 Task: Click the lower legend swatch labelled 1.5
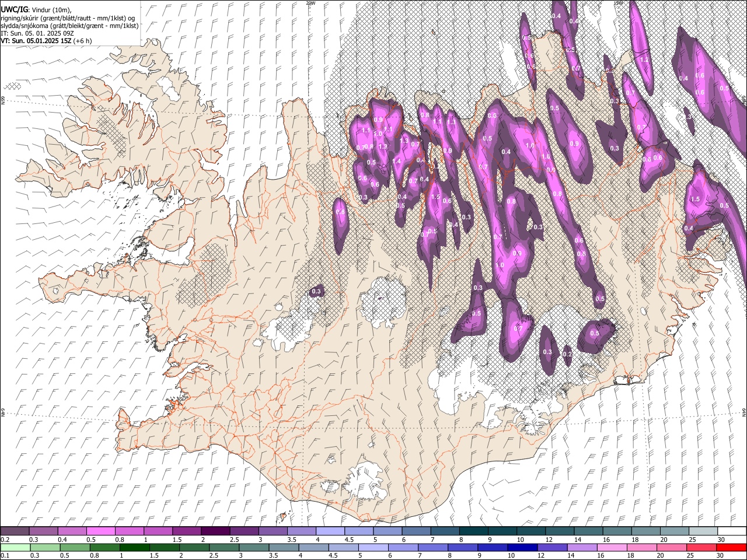(165, 547)
